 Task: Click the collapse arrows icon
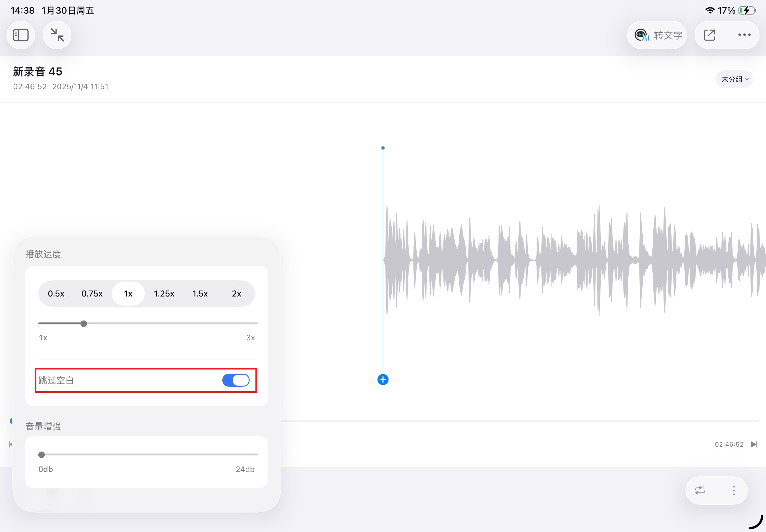[x=57, y=35]
